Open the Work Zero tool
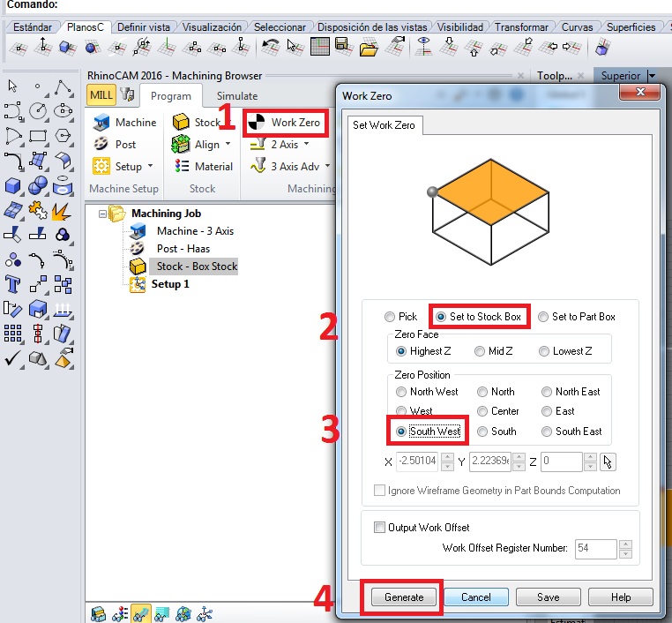 (x=285, y=123)
